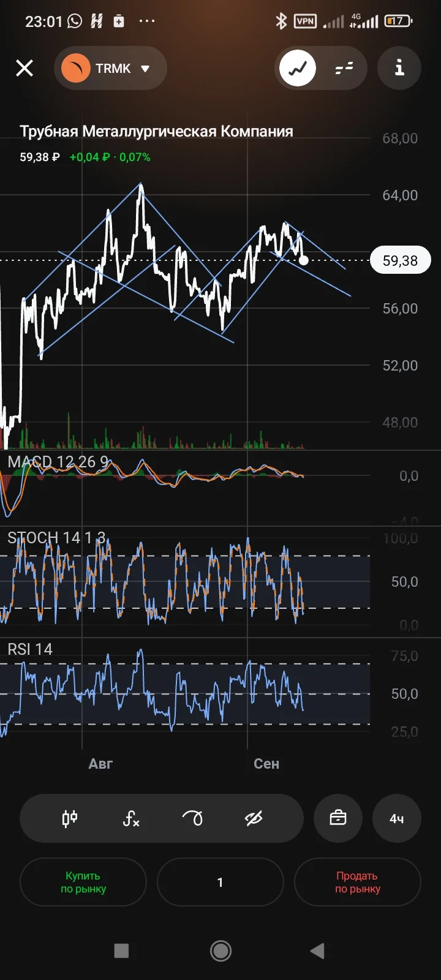
Task: Tap the last price dot on chart
Action: [304, 260]
